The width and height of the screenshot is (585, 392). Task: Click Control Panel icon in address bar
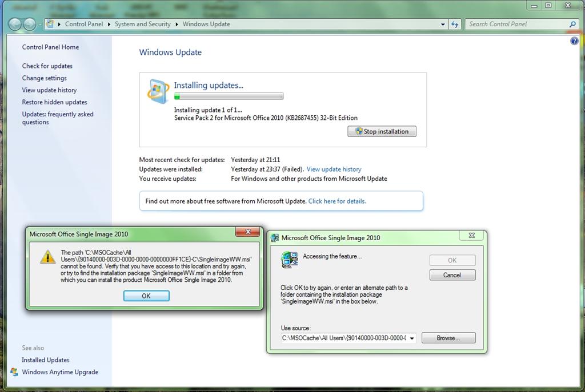click(50, 24)
